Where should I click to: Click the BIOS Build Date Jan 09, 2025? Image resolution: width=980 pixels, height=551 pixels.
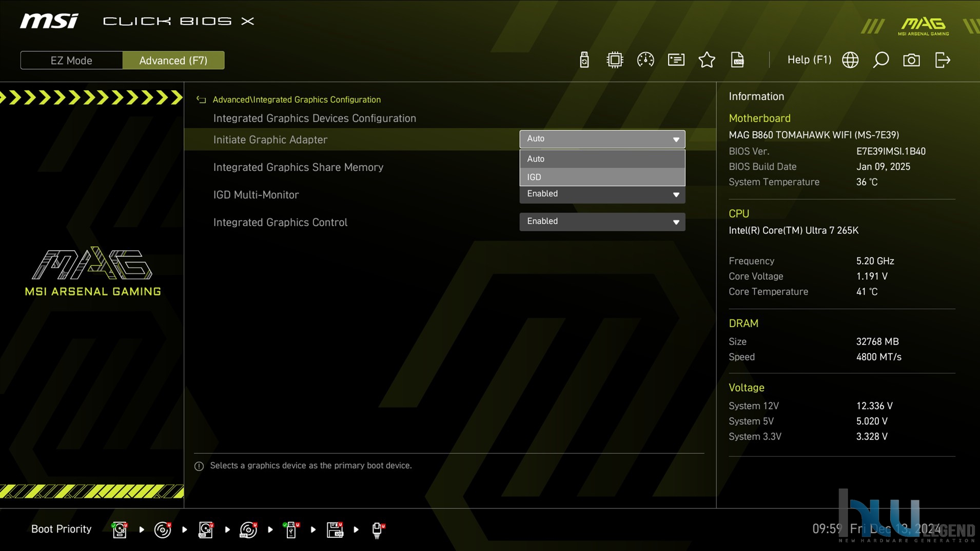click(883, 167)
